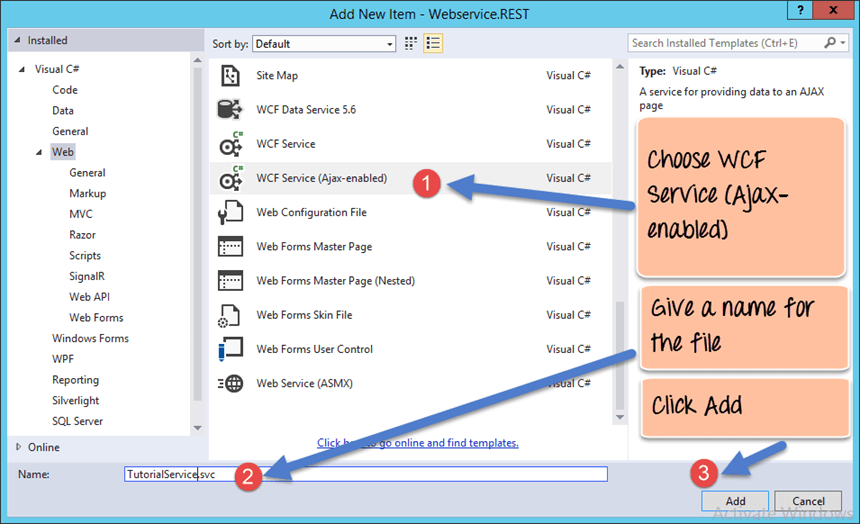Click the Add button
The height and width of the screenshot is (524, 860).
(735, 501)
